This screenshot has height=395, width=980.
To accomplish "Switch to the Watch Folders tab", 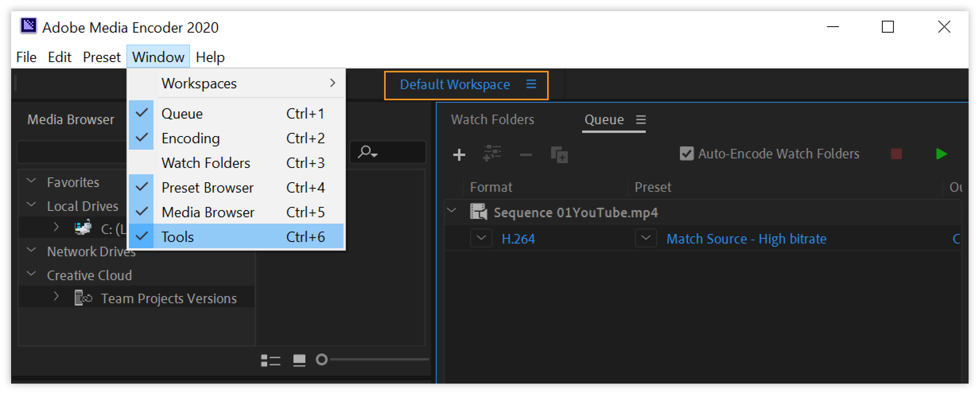I will click(x=492, y=120).
